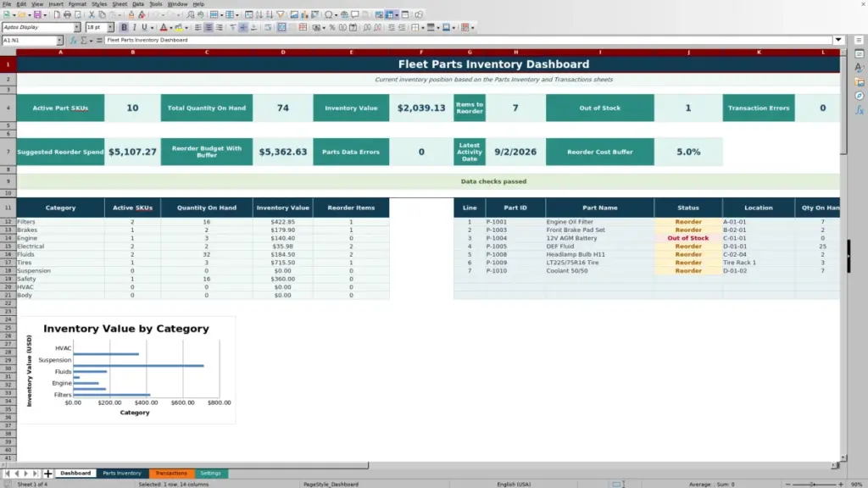This screenshot has height=488, width=868.
Task: Click the Cut scissors icon
Action: tap(92, 14)
